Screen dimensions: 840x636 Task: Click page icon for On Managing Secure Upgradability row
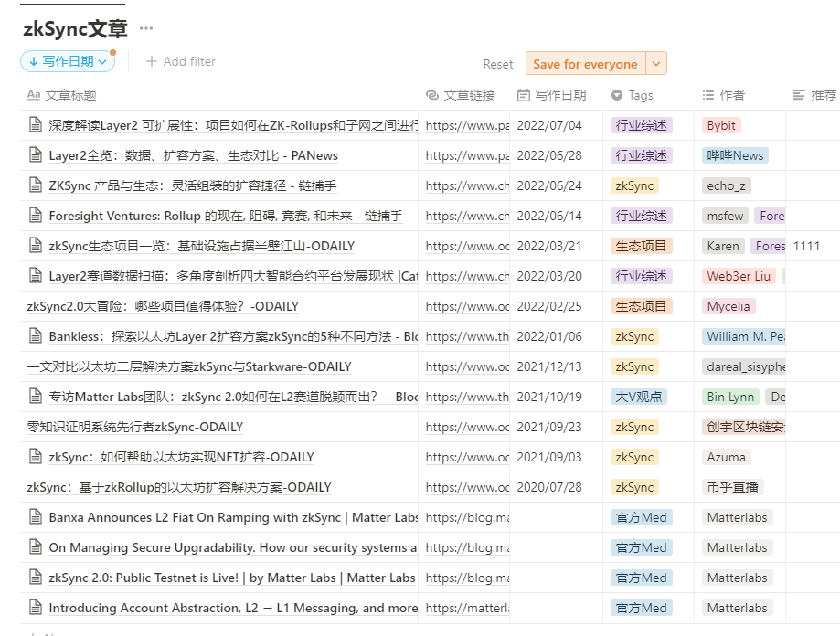[x=36, y=547]
